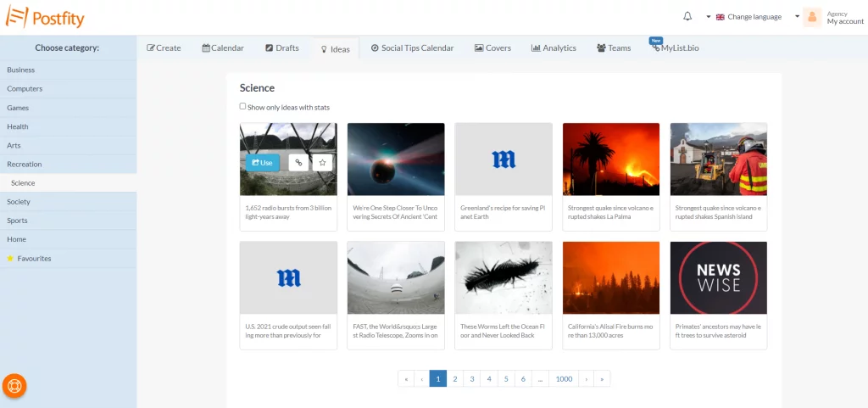Switch to the Teams tab
The image size is (868, 408).
(x=614, y=48)
